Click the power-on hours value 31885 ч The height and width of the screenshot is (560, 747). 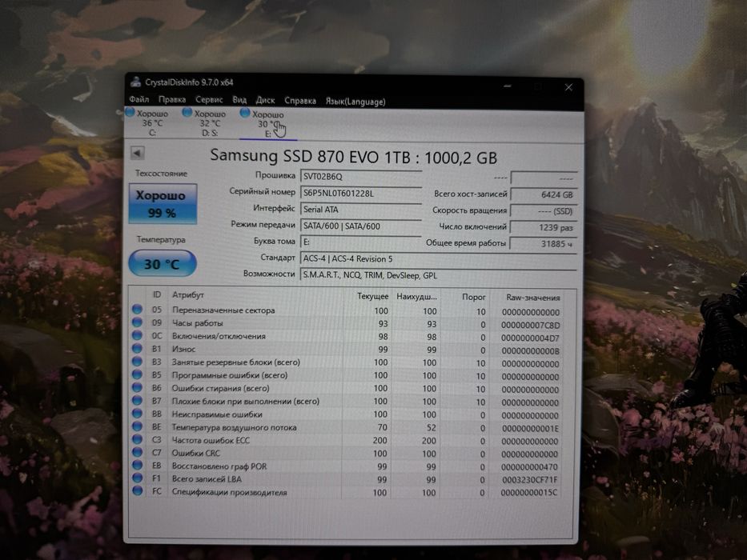point(544,243)
